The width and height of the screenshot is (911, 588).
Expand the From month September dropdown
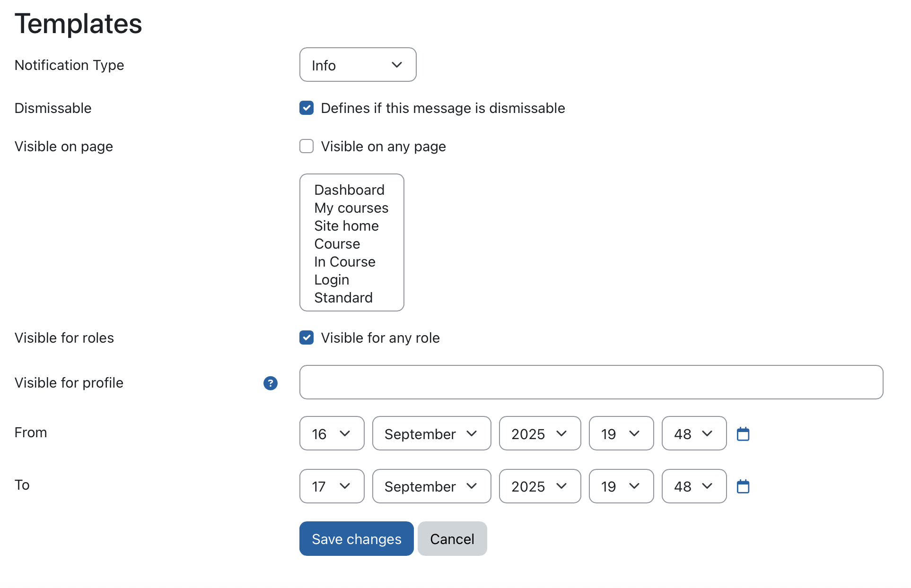(x=431, y=433)
